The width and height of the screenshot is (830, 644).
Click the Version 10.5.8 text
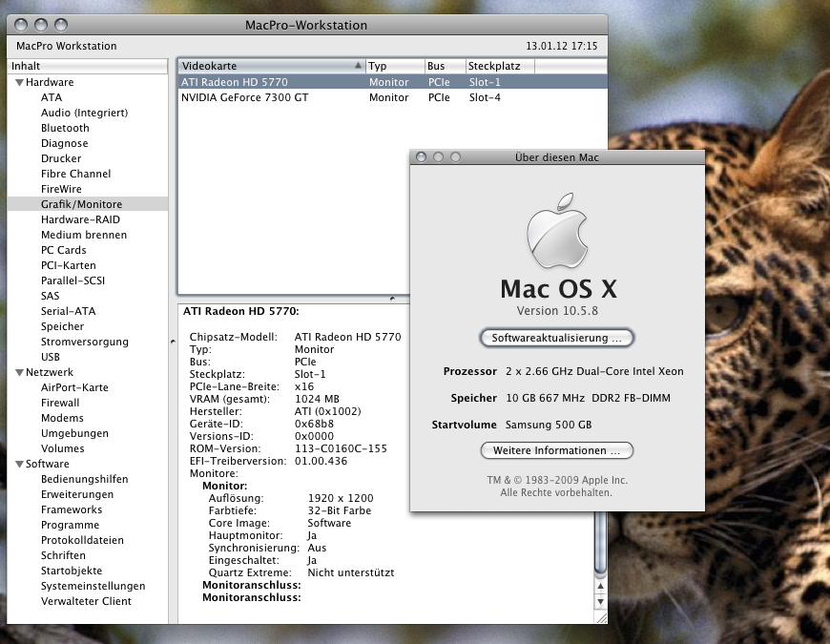point(557,311)
